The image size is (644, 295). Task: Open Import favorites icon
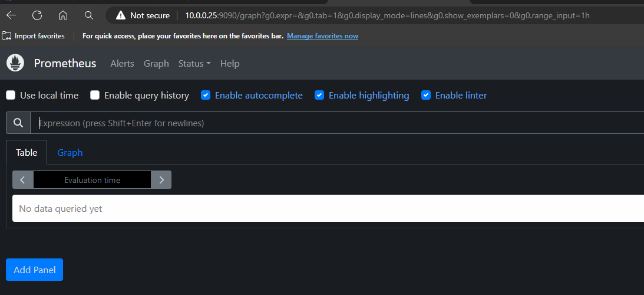click(x=6, y=36)
